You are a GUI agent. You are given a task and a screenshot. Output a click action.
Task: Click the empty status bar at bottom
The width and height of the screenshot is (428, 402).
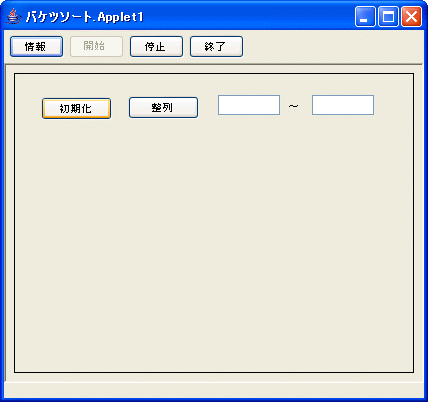[x=214, y=389]
